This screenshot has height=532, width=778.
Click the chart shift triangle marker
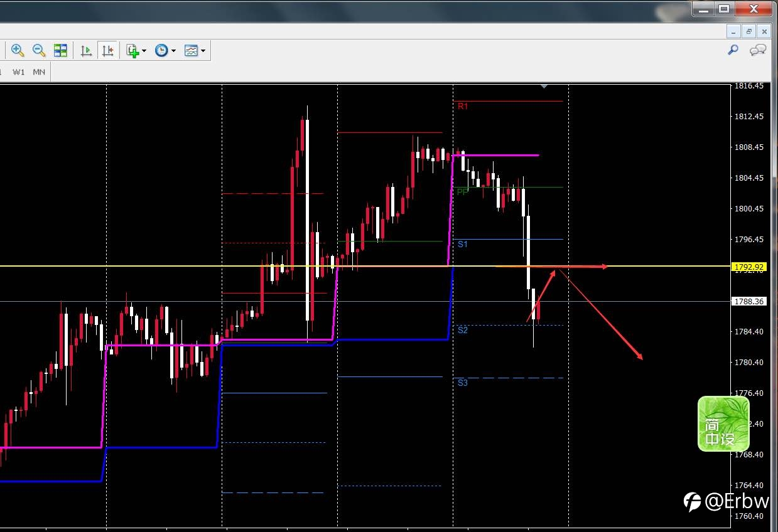click(544, 85)
